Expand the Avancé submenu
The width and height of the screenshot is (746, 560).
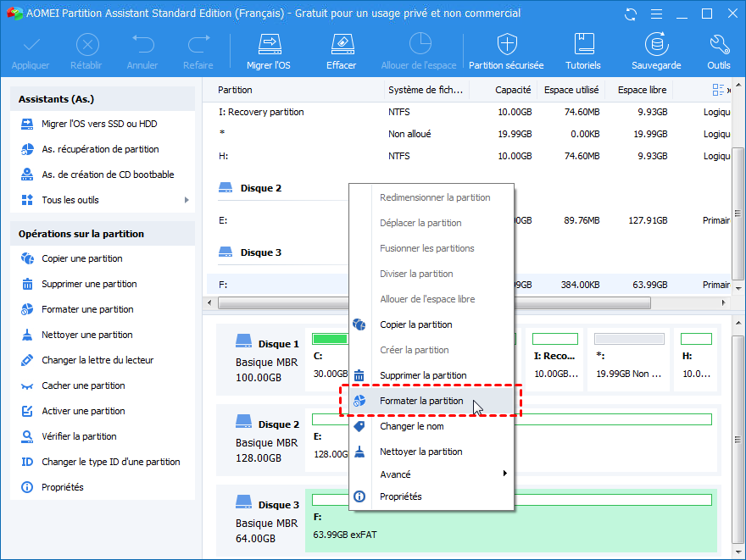coord(431,474)
